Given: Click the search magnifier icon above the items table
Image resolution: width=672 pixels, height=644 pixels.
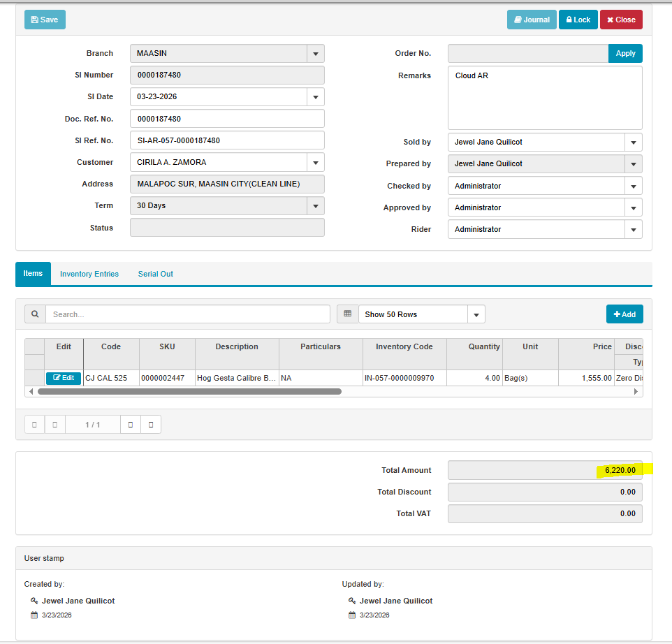Looking at the screenshot, I should click(35, 314).
